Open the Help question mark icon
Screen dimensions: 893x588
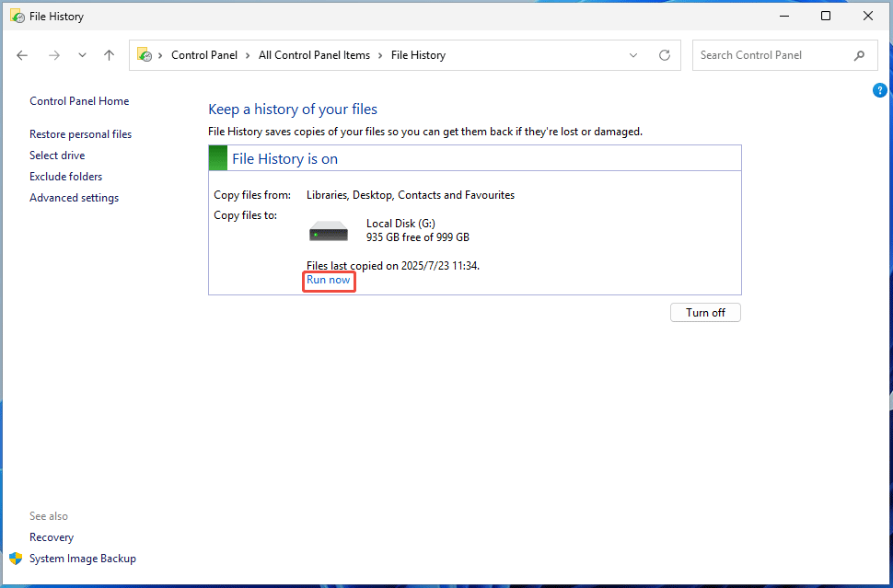click(879, 90)
